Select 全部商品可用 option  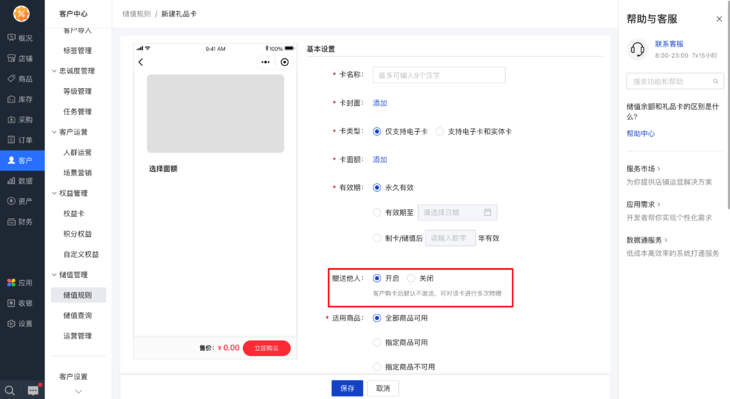tap(377, 318)
